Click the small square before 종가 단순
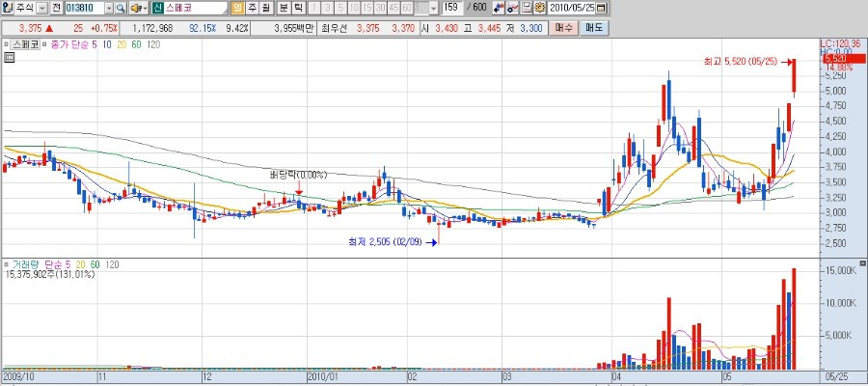The width and height of the screenshot is (868, 386). coord(44,44)
